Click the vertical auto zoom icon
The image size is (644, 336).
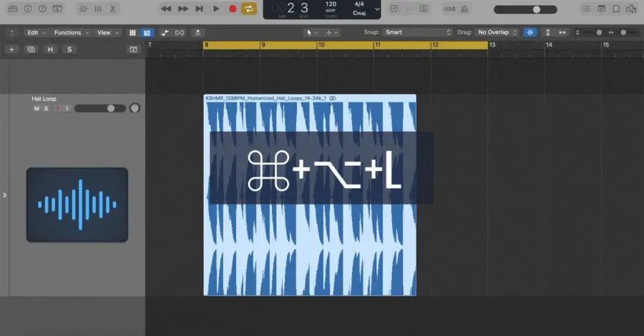pyautogui.click(x=548, y=32)
